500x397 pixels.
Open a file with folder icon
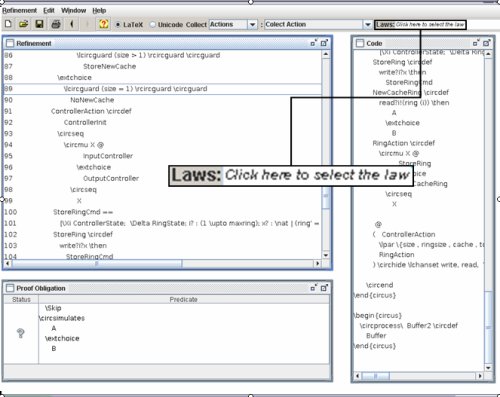[23, 24]
